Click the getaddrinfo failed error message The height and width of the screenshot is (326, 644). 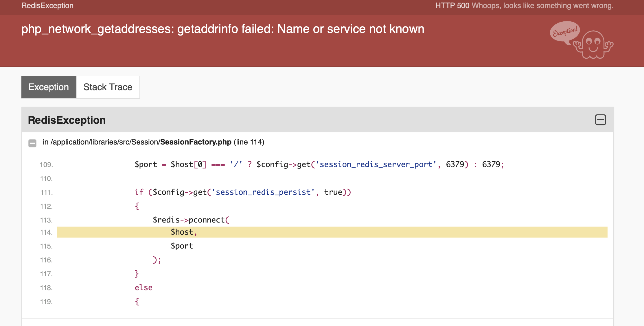(223, 29)
